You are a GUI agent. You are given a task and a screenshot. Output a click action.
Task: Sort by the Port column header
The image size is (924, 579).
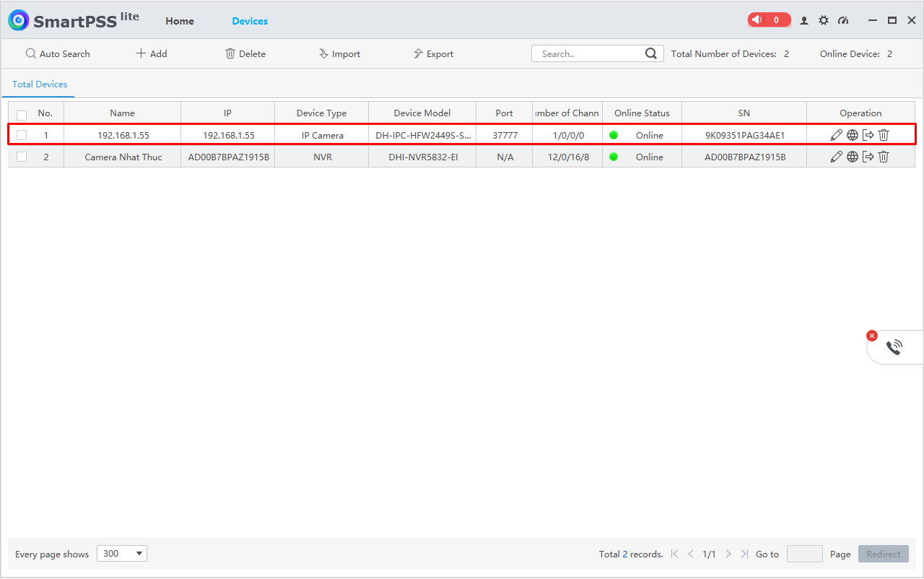(x=505, y=113)
